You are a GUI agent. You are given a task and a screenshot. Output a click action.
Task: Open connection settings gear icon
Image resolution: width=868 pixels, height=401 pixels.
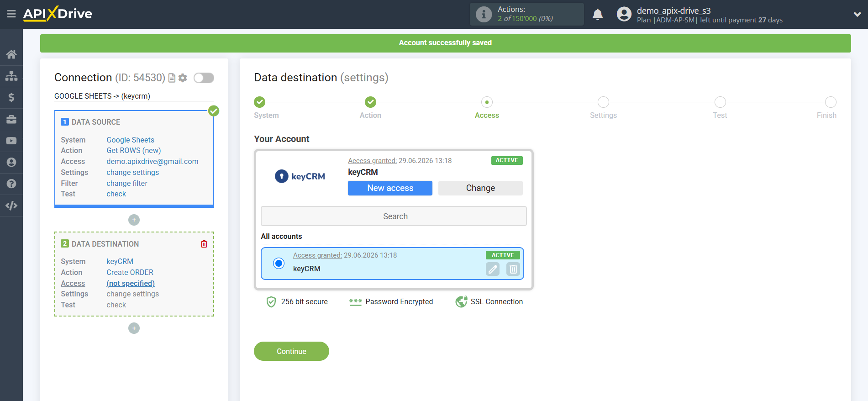pos(183,78)
